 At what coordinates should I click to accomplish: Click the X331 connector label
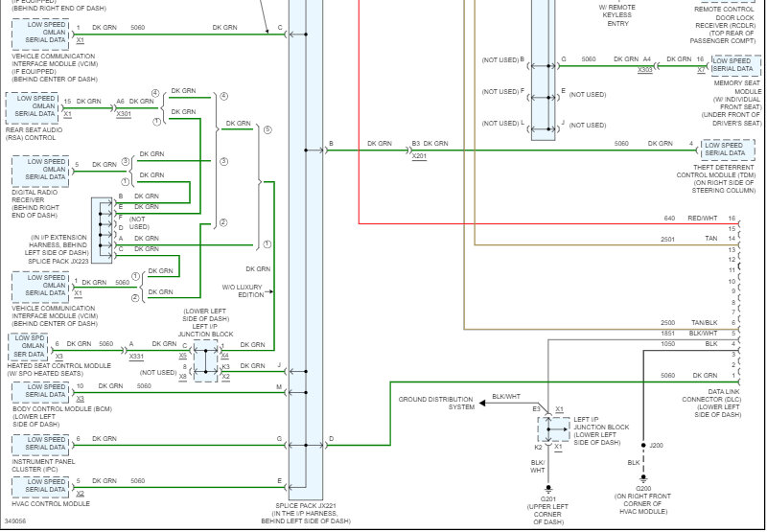point(136,357)
